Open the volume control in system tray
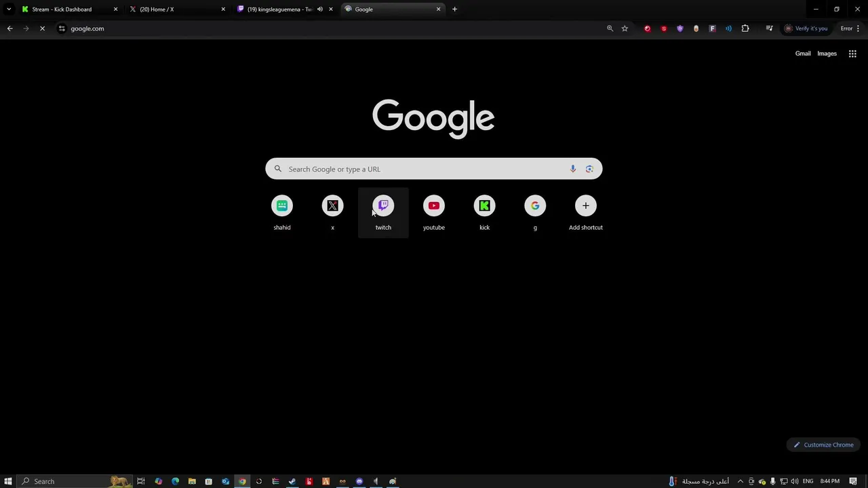This screenshot has width=868, height=488. click(794, 481)
